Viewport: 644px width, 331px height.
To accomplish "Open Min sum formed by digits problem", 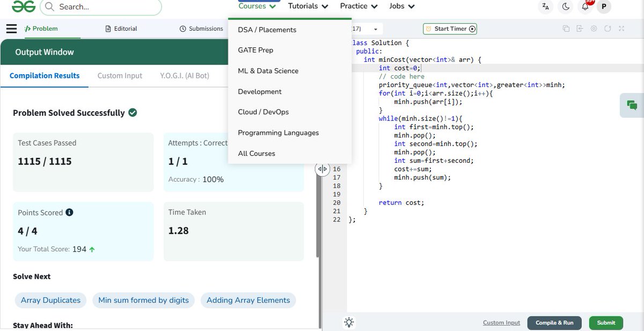I will point(143,300).
